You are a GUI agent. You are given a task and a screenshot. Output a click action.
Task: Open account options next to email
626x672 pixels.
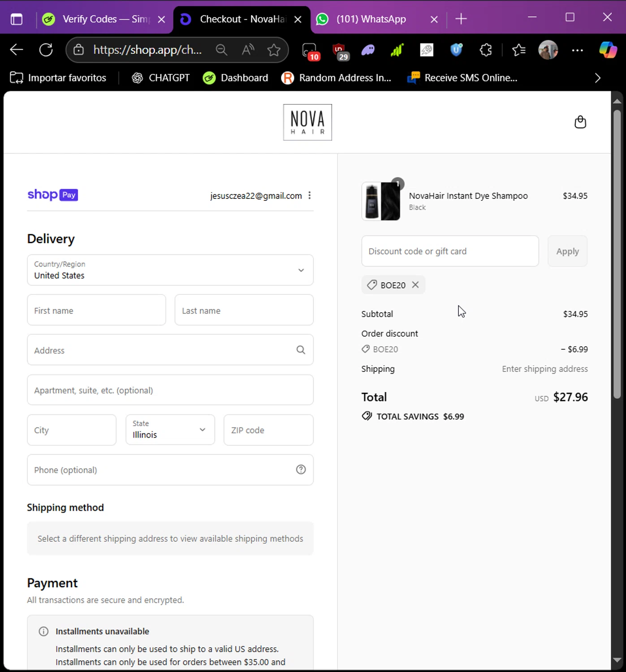coord(310,195)
